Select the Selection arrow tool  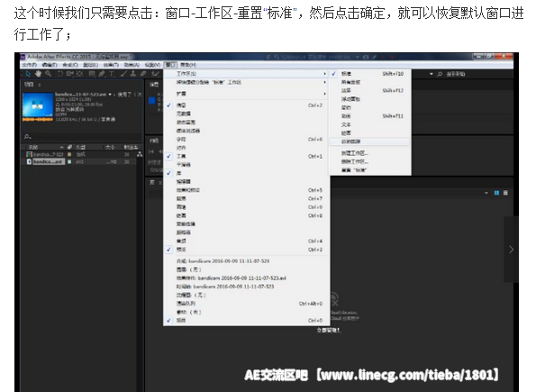28,74
